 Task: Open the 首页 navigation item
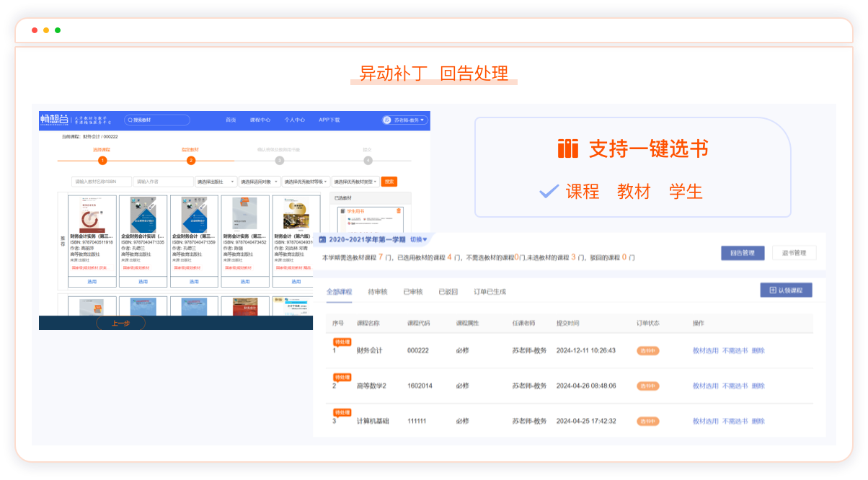(231, 120)
